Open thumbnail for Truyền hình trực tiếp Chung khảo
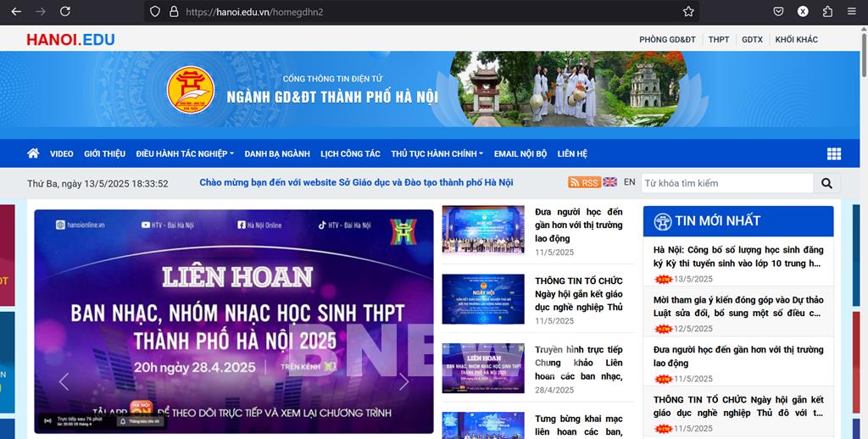The image size is (868, 439). (x=482, y=368)
